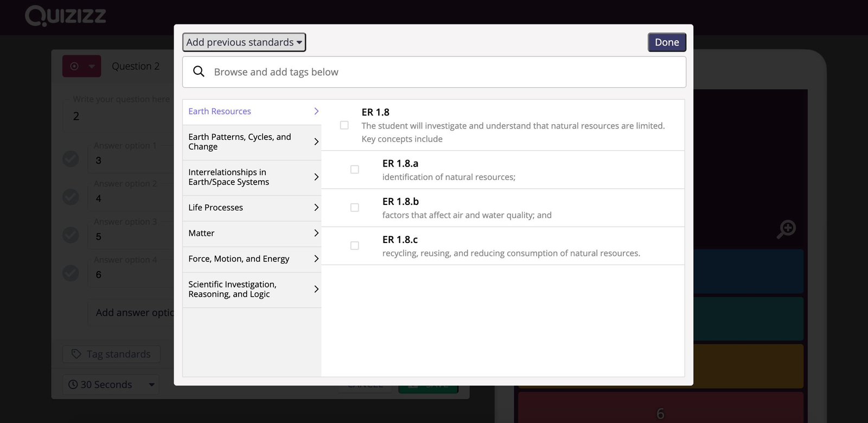Click the question type target icon
Viewport: 868px width, 423px height.
[75, 66]
